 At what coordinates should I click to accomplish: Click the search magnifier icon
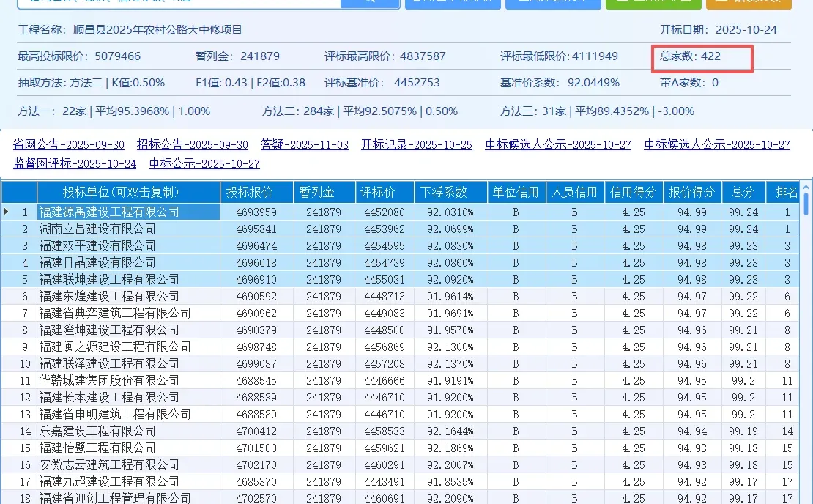click(x=370, y=2)
